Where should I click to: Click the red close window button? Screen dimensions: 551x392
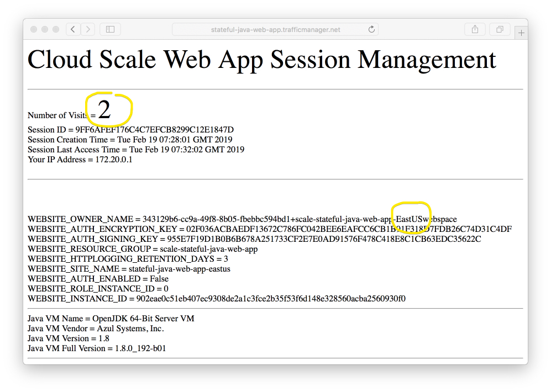[x=34, y=29]
